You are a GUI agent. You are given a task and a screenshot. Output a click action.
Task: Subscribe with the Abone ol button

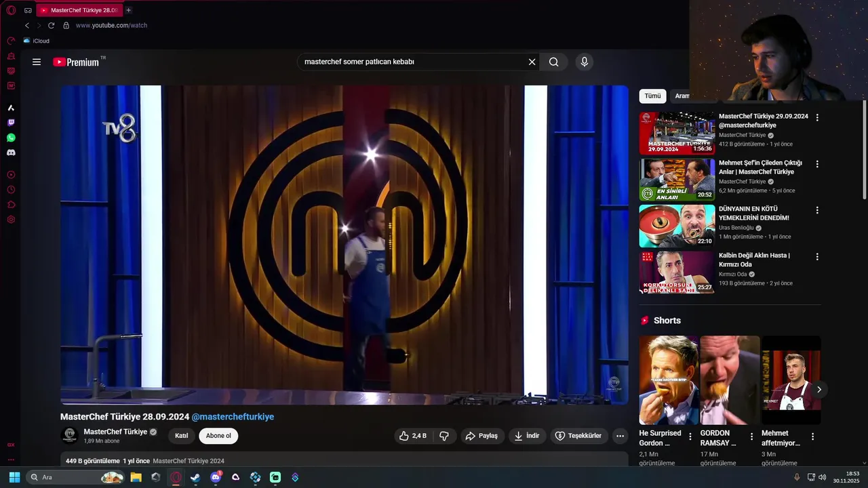click(218, 436)
